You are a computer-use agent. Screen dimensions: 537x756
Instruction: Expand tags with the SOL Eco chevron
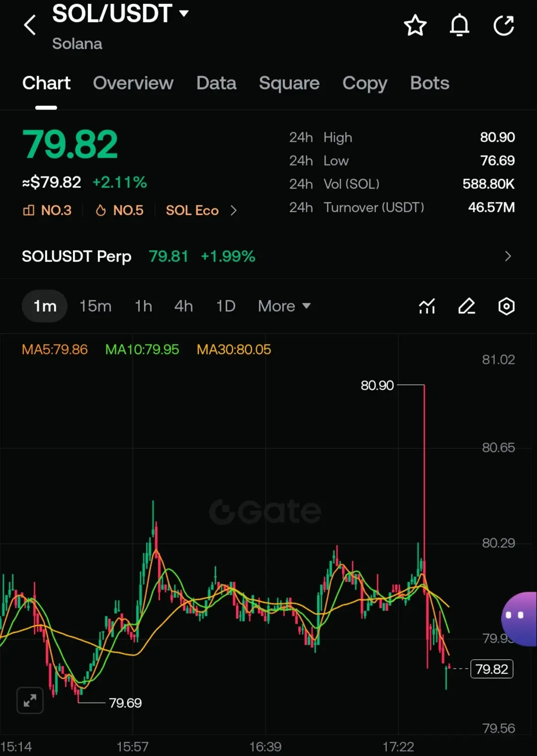[x=234, y=210]
